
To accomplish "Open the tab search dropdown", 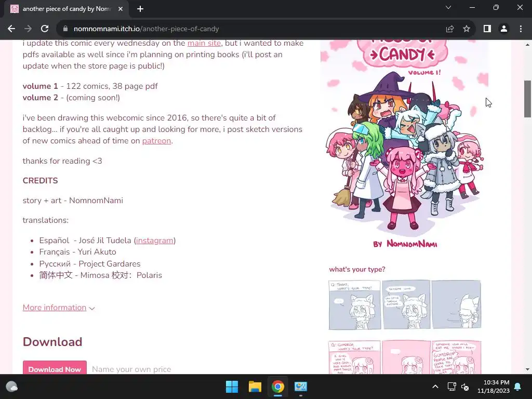I will point(448,7).
